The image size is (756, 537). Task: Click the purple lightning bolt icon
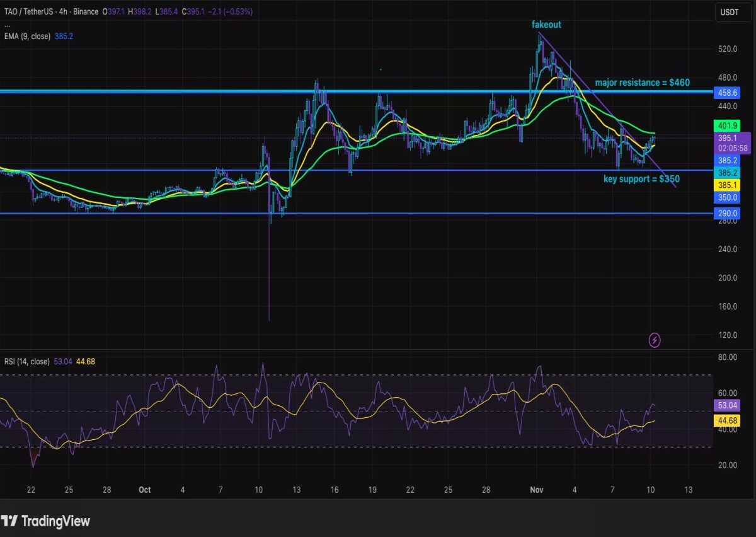(655, 340)
